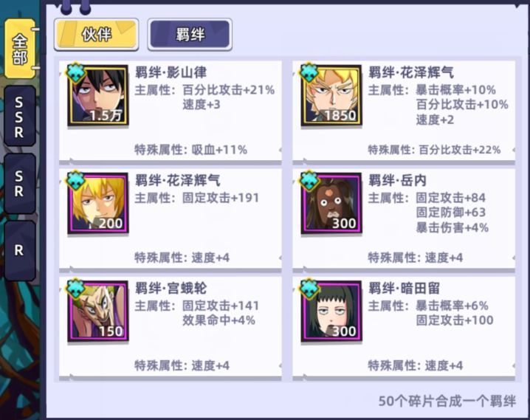Image resolution: width=530 pixels, height=420 pixels.
Task: Click the puzzle-piece badge on 暗田留 card
Action: (x=309, y=288)
